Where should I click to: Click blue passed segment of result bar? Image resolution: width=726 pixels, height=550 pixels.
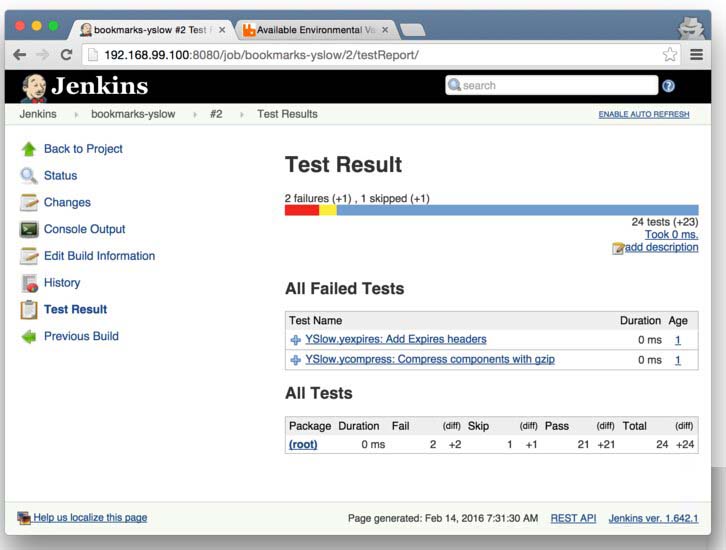coord(518,211)
